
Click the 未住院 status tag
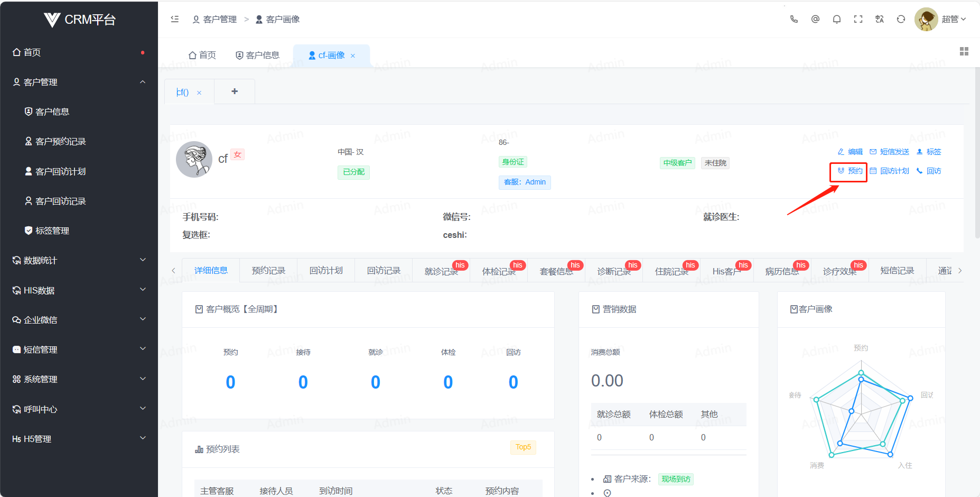point(715,163)
